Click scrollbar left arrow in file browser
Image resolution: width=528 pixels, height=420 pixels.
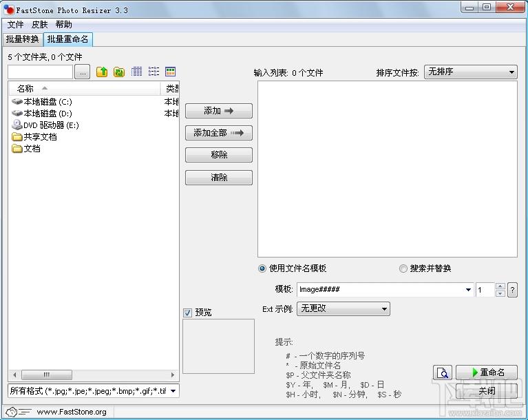click(x=14, y=375)
